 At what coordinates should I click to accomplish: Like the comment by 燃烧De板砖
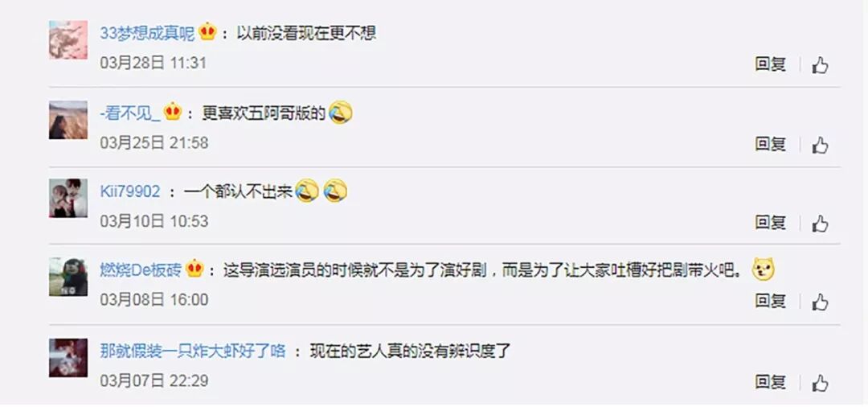tap(820, 302)
